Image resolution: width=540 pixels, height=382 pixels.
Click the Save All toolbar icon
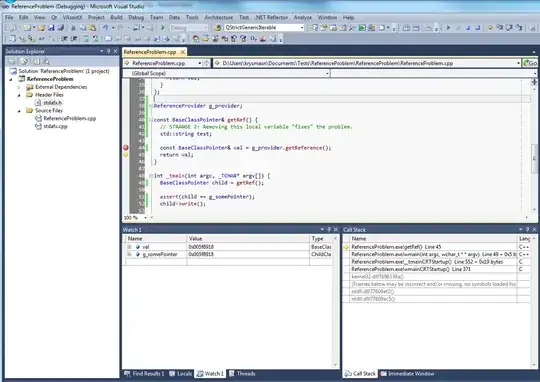tap(61, 28)
